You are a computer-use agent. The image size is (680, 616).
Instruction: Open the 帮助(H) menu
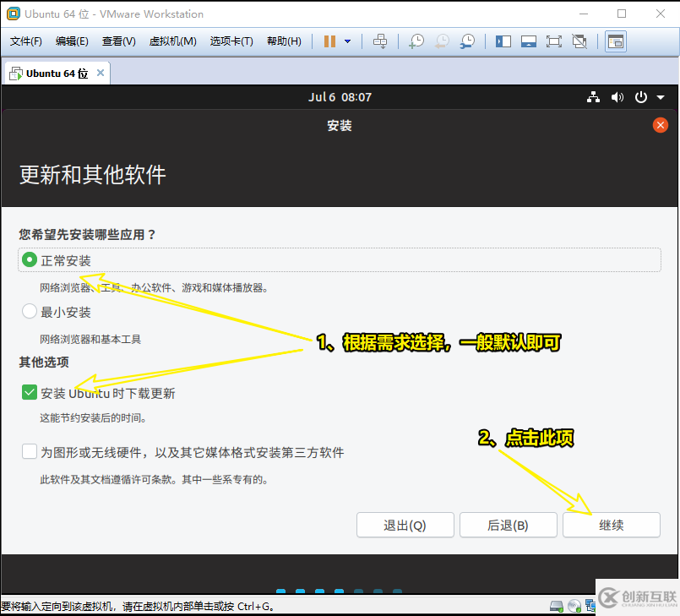[284, 41]
